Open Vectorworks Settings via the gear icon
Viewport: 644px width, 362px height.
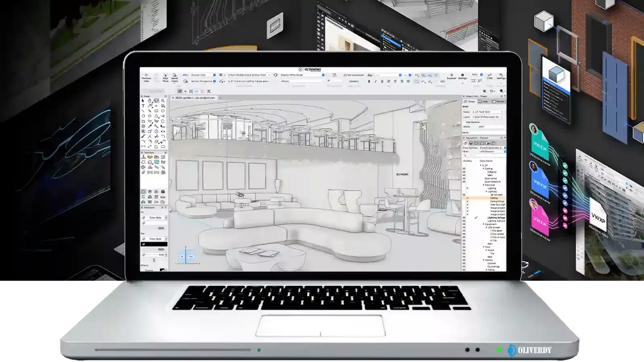pos(462,75)
